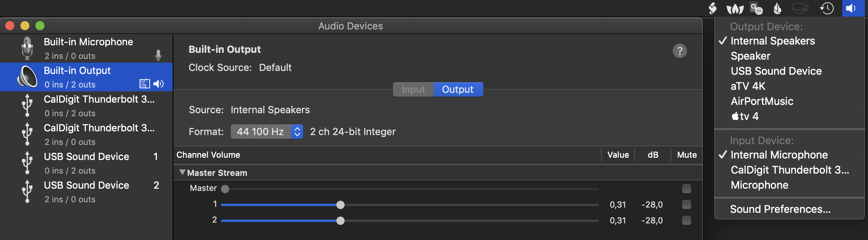Select the Output tab
The image size is (868, 240).
pyautogui.click(x=458, y=89)
